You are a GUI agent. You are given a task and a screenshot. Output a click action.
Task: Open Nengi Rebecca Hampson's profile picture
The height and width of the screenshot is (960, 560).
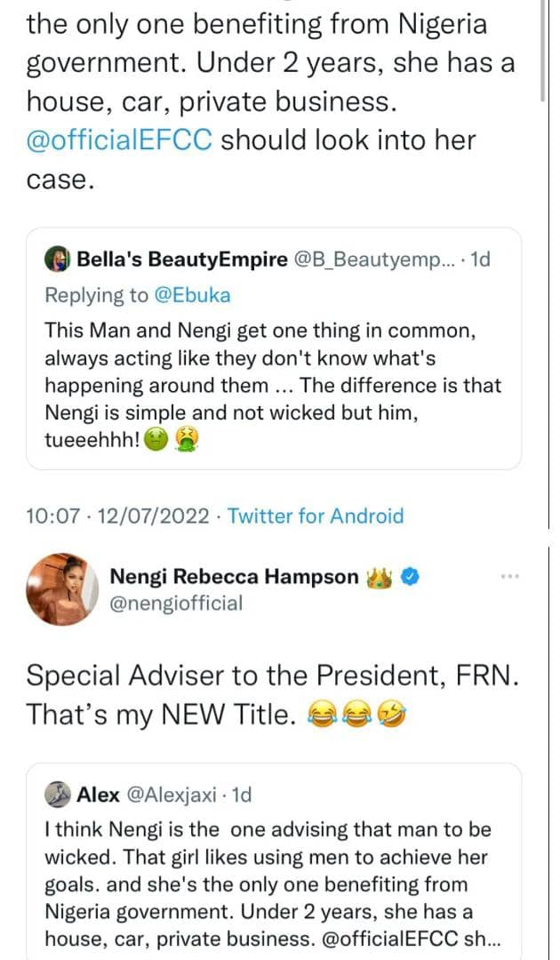[61, 588]
